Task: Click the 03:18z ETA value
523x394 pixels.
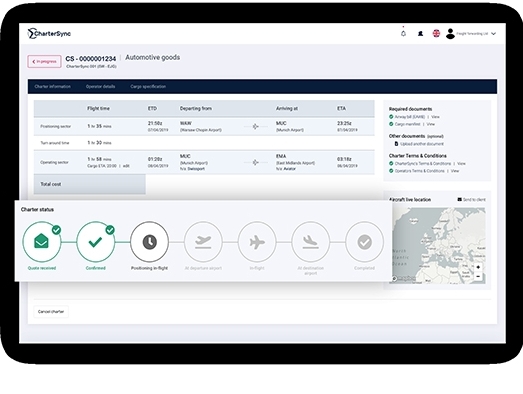Action: [344, 159]
